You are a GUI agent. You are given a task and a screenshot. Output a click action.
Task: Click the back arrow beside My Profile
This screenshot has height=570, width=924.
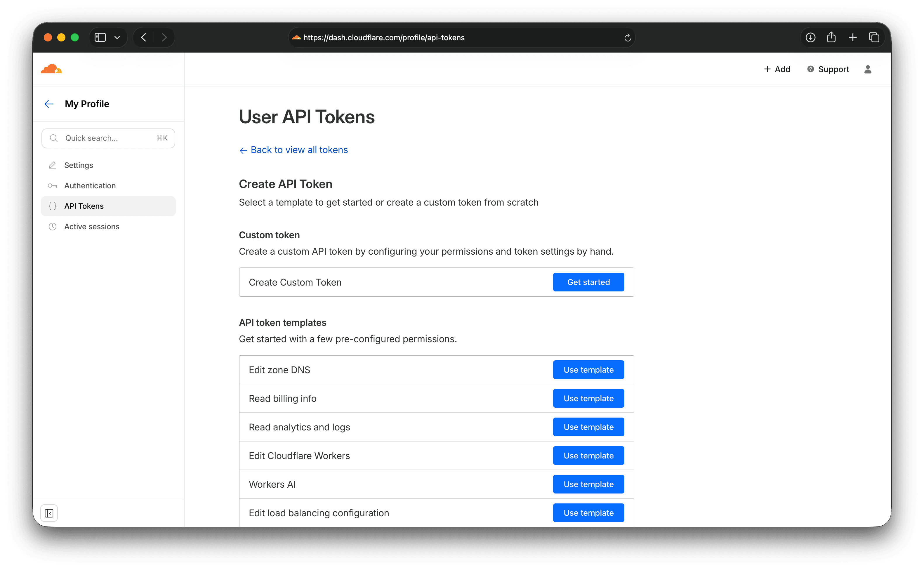tap(49, 104)
